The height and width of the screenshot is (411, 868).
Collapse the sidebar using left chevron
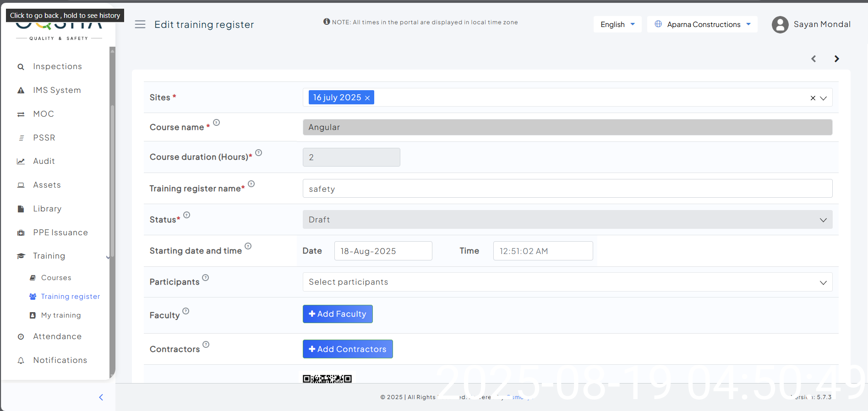(x=101, y=397)
